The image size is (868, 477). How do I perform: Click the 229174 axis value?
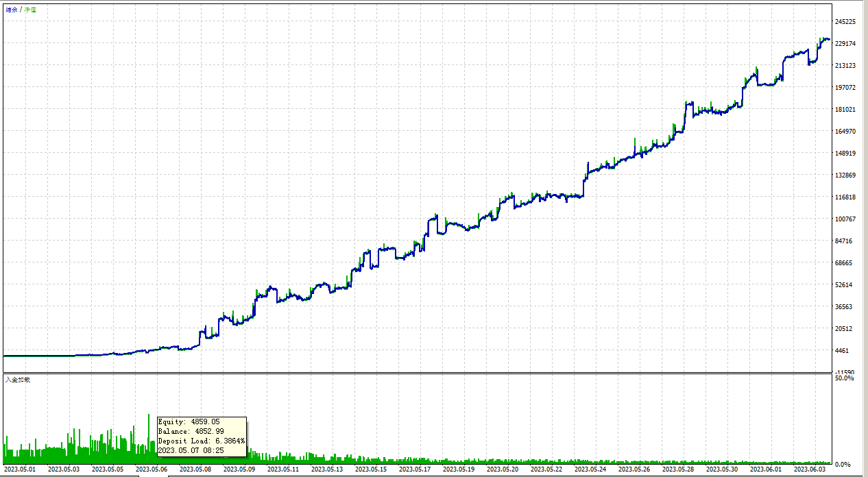[846, 44]
